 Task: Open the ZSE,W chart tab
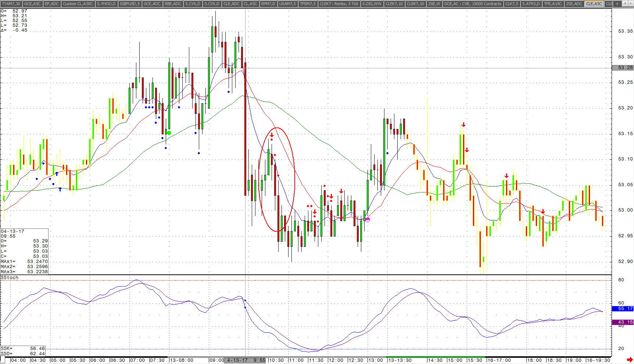pyautogui.click(x=434, y=4)
